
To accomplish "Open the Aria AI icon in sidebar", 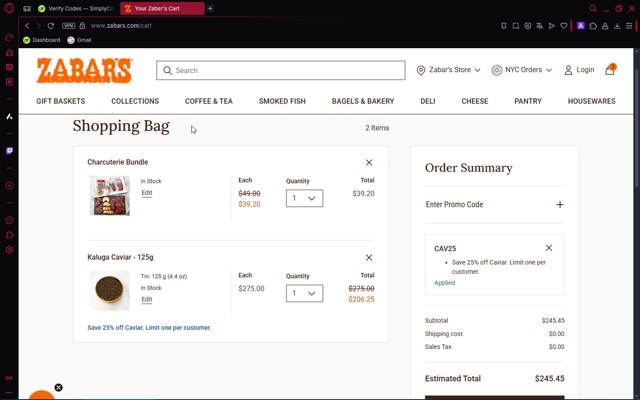I will pos(9,117).
